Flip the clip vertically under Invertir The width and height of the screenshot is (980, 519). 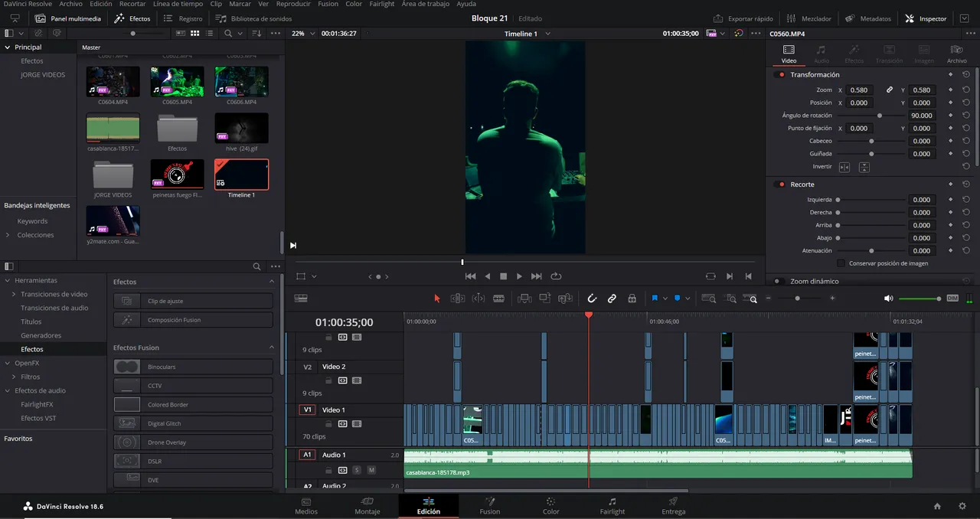tap(864, 167)
